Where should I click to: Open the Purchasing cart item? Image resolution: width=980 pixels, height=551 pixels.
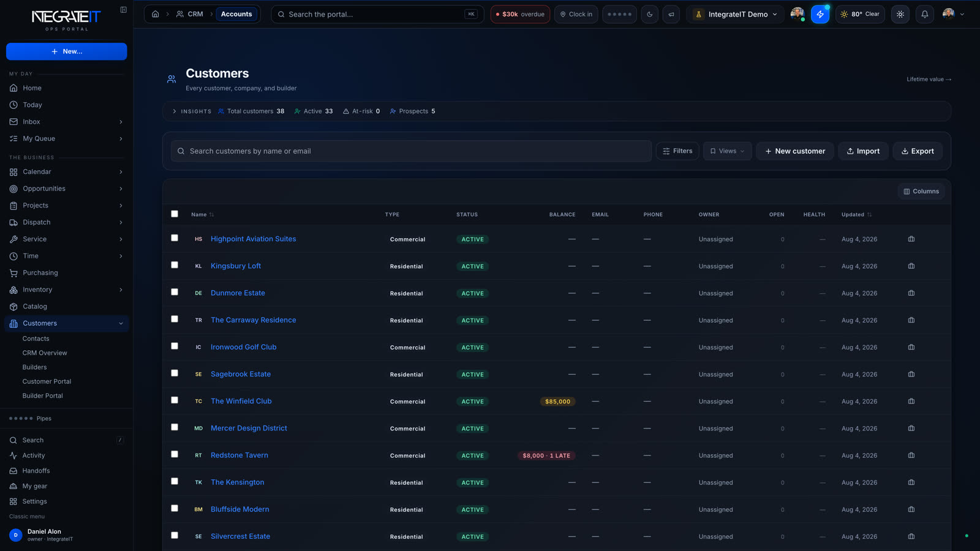(x=66, y=273)
